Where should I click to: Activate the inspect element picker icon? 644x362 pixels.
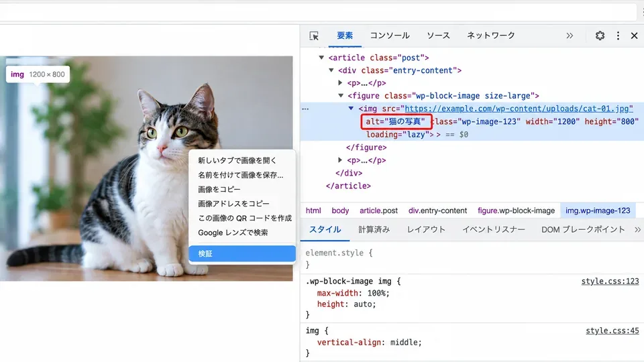click(x=314, y=36)
